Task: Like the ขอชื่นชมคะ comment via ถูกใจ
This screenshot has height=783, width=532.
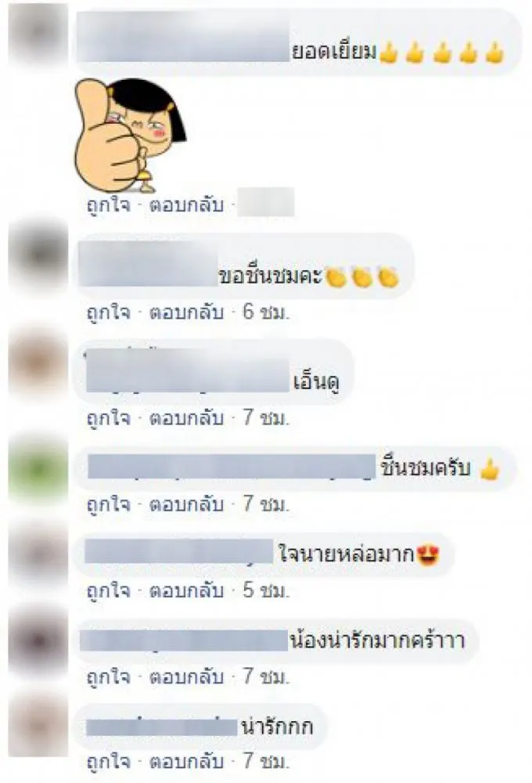Action: click(x=108, y=312)
